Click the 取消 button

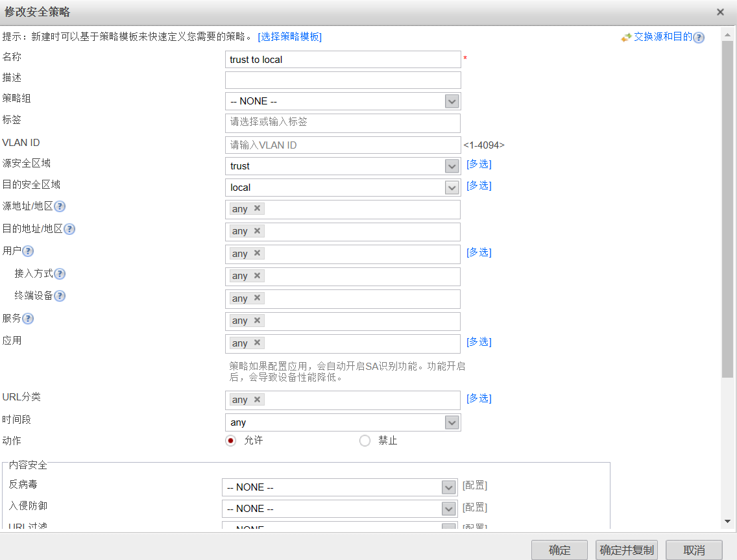[x=694, y=550]
